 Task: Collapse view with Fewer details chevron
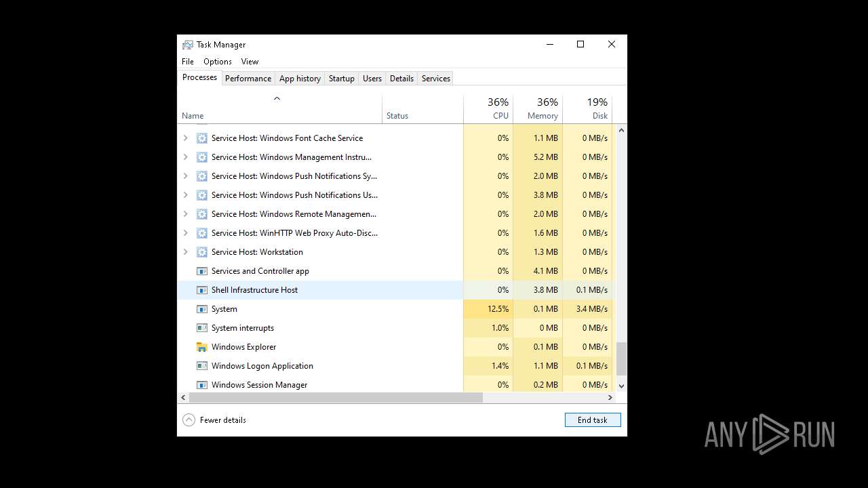pos(189,420)
